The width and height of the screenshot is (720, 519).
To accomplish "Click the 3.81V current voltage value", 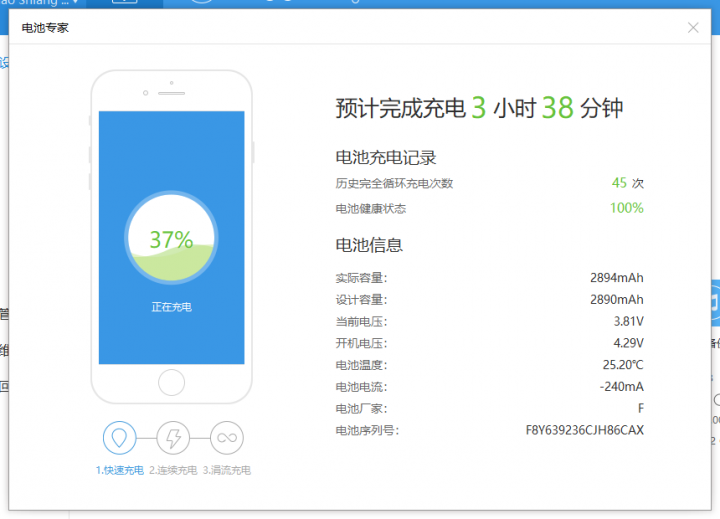I will [629, 321].
